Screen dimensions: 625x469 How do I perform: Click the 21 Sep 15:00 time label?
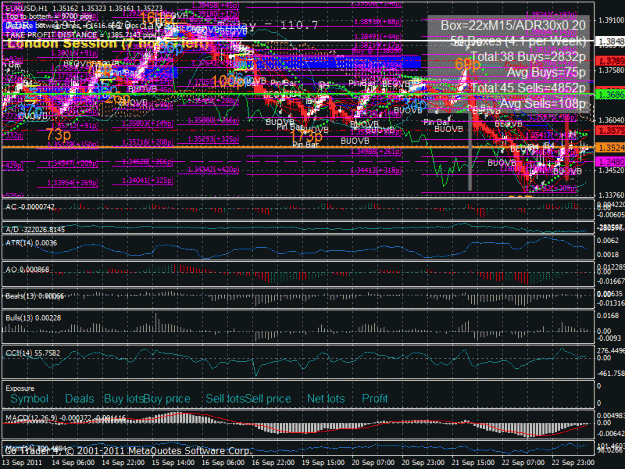point(473,463)
